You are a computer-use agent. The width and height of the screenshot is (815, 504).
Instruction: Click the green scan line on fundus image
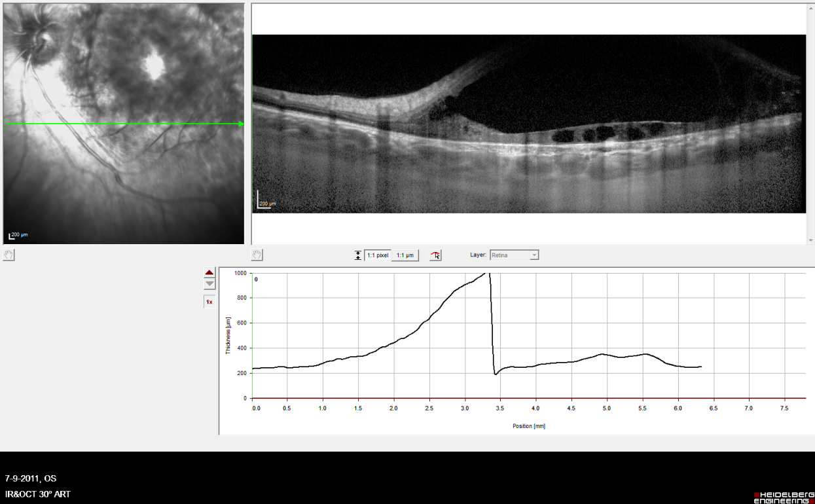click(x=118, y=123)
